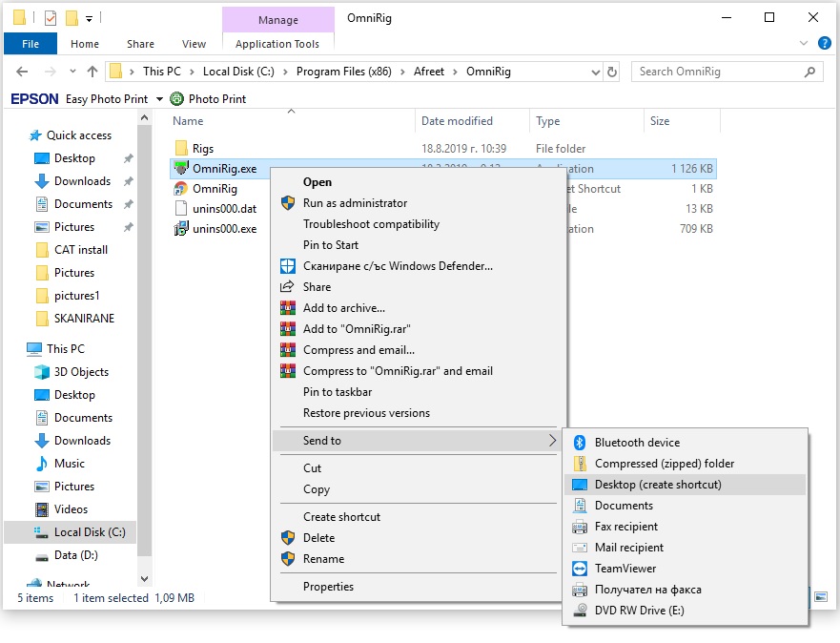This screenshot has height=643, width=840.
Task: Expand the ribbon with the chevron
Action: (804, 43)
